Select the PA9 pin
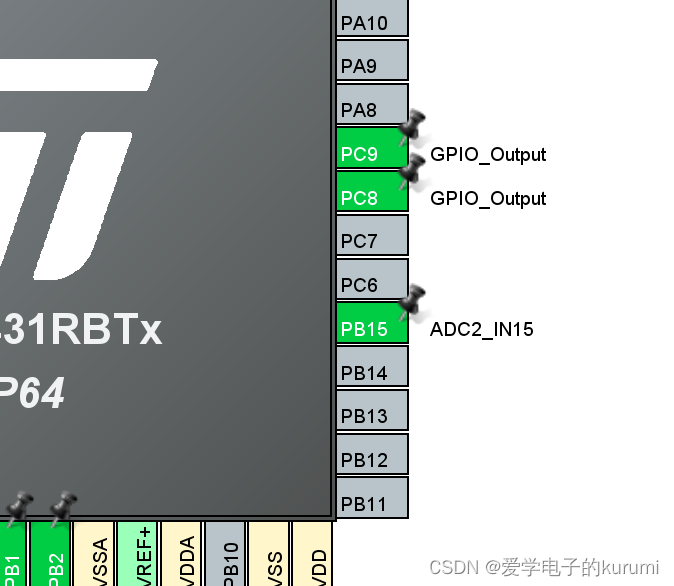674x586 pixels. [x=372, y=60]
